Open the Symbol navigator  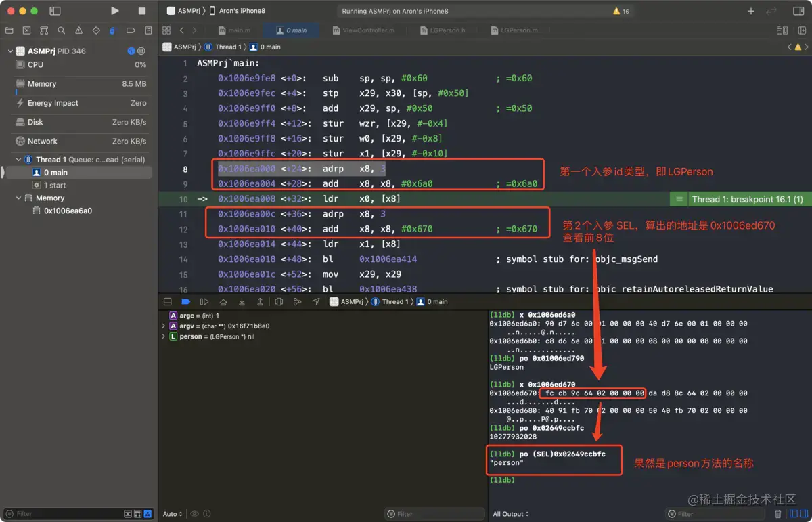[x=44, y=30]
